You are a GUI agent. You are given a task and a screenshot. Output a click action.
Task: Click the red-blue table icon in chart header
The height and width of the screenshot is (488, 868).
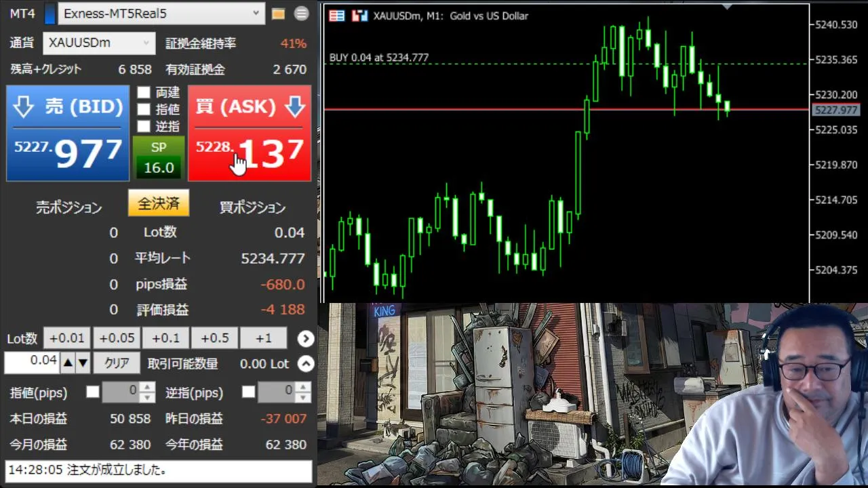(336, 16)
